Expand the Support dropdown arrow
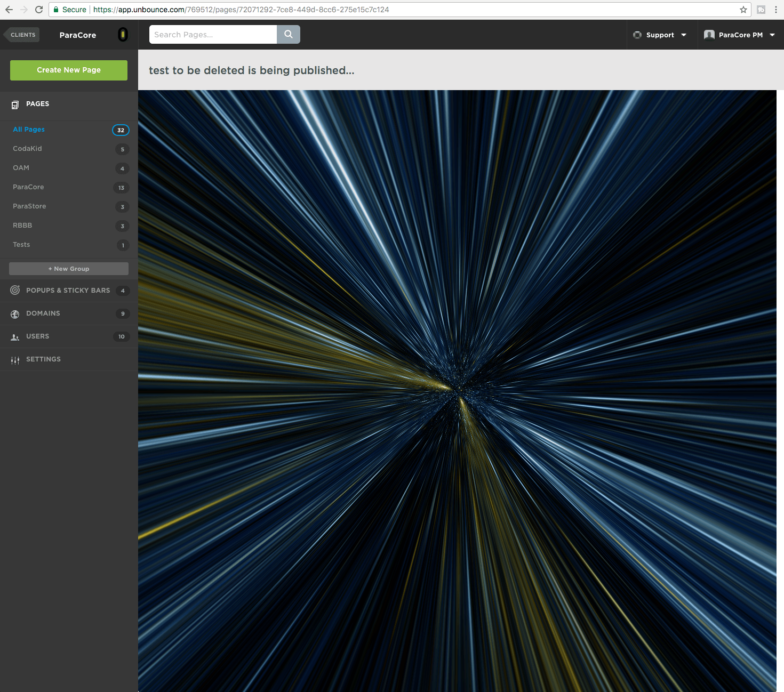784x692 pixels. pos(684,35)
